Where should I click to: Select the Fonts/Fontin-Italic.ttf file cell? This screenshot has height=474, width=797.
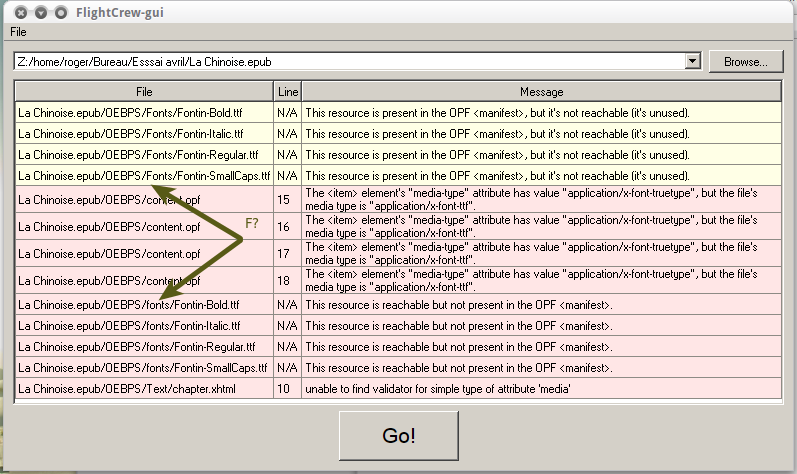pyautogui.click(x=144, y=134)
